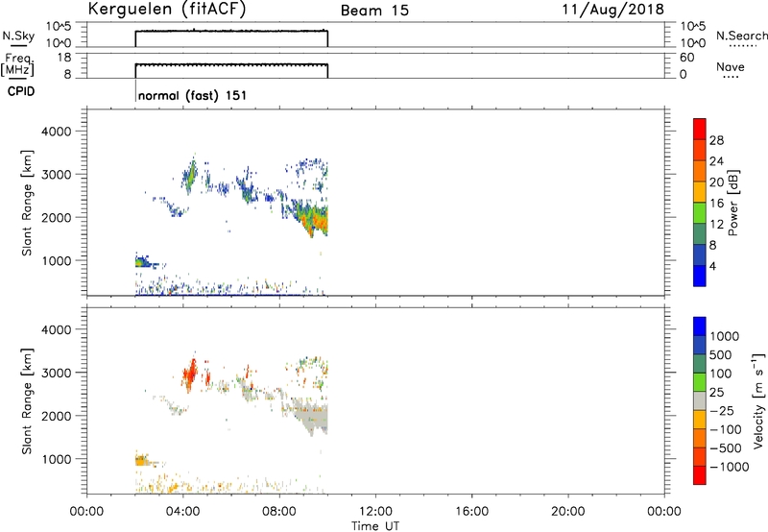Click the '28' power scale value

pyautogui.click(x=716, y=140)
